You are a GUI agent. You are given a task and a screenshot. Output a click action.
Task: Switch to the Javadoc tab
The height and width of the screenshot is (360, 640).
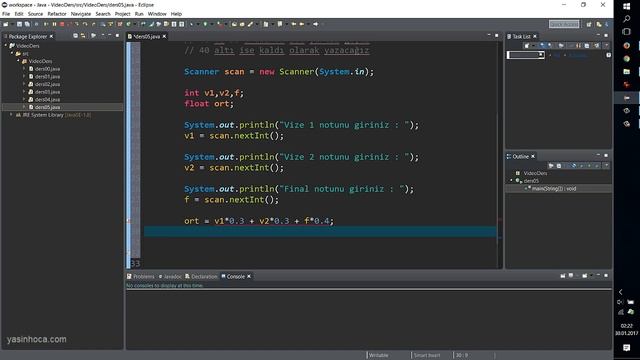pos(170,276)
